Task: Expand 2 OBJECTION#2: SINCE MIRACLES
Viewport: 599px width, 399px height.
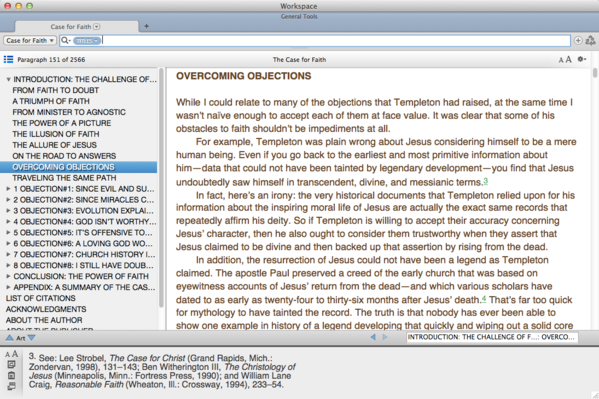Action: pyautogui.click(x=8, y=200)
